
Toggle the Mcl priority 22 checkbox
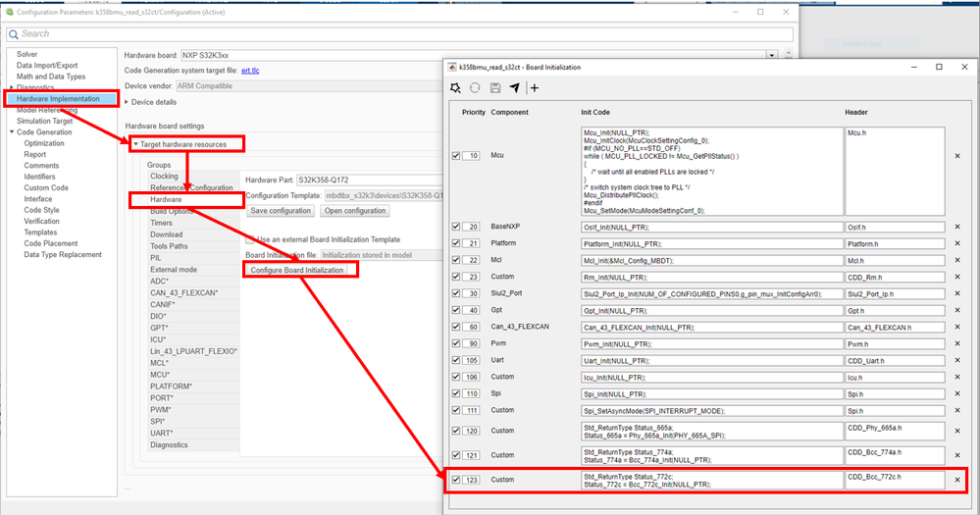click(x=455, y=260)
